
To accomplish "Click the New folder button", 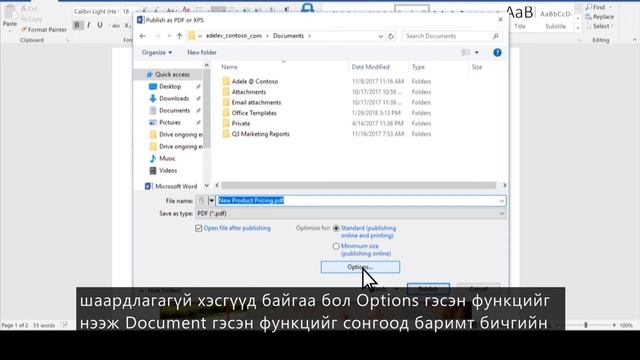I will (x=202, y=53).
